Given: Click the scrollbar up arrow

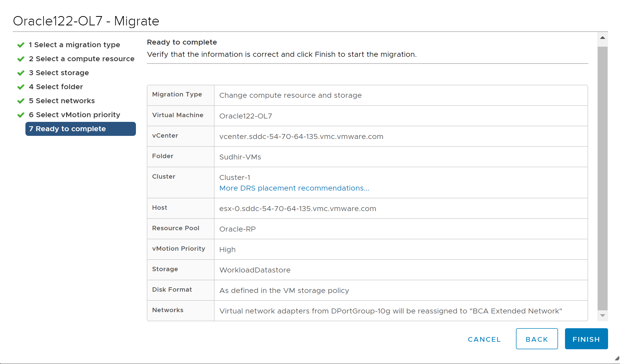Looking at the screenshot, I should click(602, 38).
